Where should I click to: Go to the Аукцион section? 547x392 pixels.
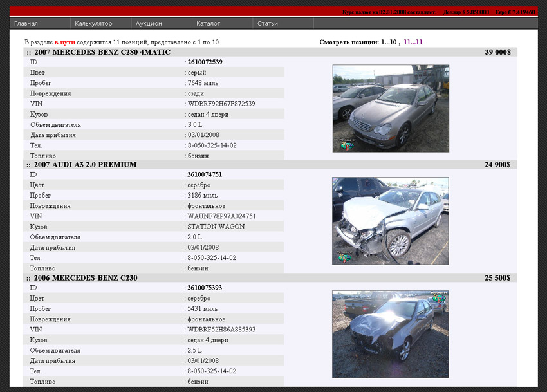[x=149, y=24]
